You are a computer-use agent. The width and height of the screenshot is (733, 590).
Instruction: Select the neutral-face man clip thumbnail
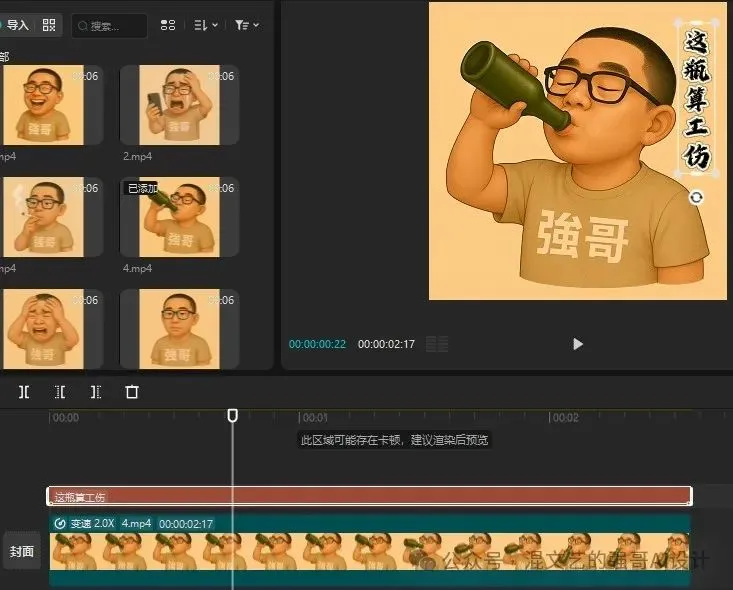tap(180, 328)
